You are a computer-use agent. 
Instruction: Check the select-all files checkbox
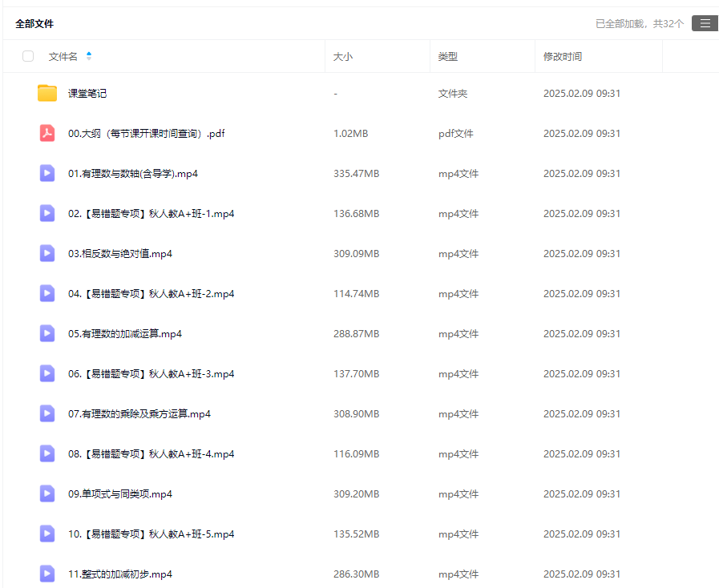coord(28,56)
